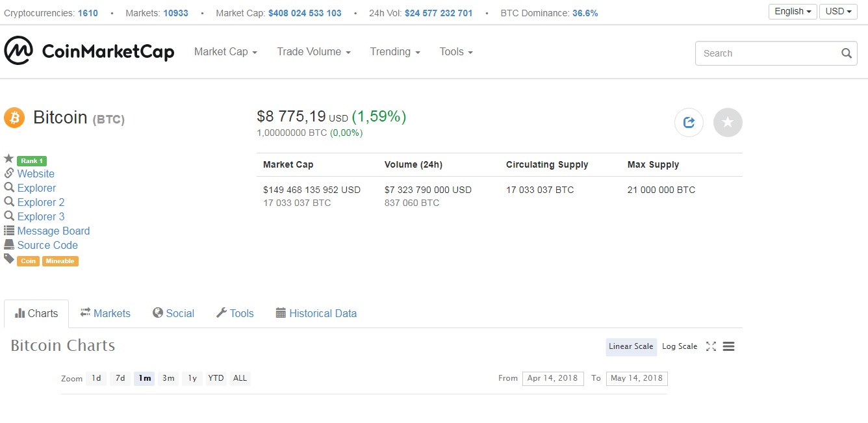Open the Historical Data tab
Screen dimensions: 868x423
pyautogui.click(x=316, y=313)
